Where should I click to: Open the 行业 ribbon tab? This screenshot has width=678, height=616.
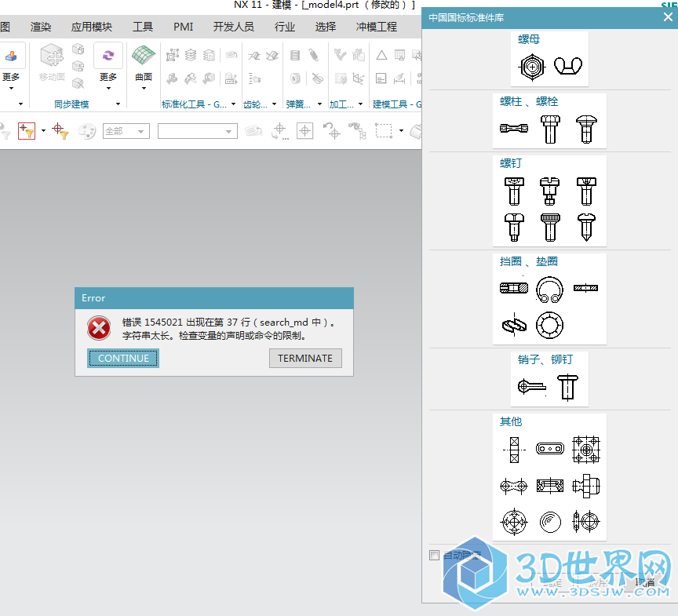point(285,27)
